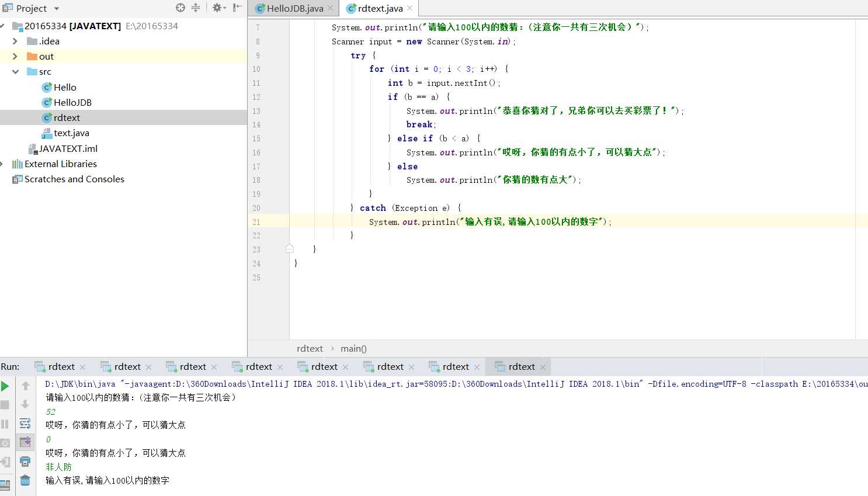The image size is (868, 496).
Task: Select External Libraries tree node
Action: point(61,164)
